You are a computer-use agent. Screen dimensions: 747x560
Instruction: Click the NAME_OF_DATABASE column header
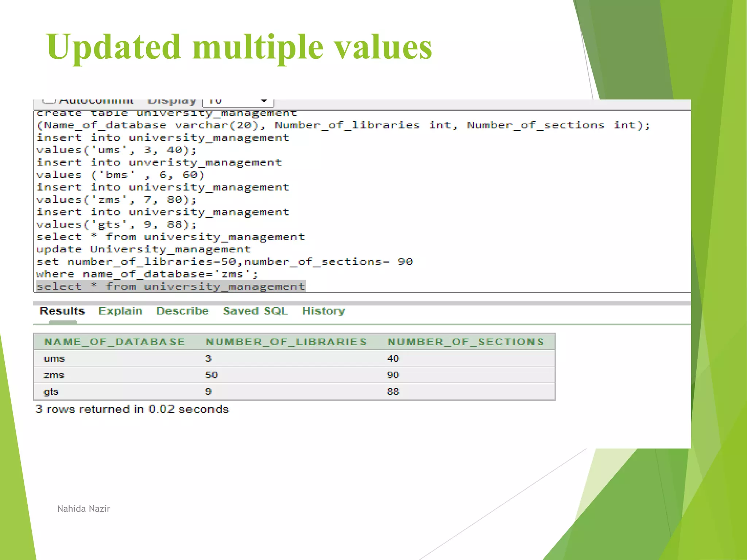click(115, 342)
